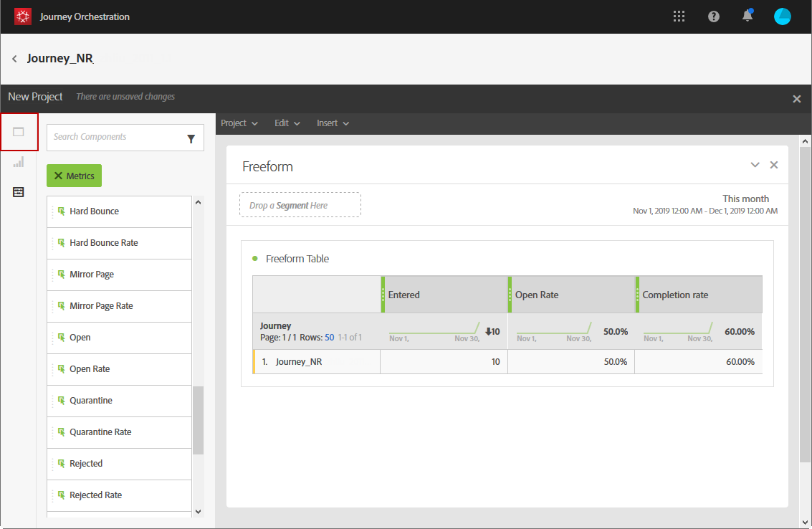
Task: Sort by the Completion rate column header
Action: point(699,295)
